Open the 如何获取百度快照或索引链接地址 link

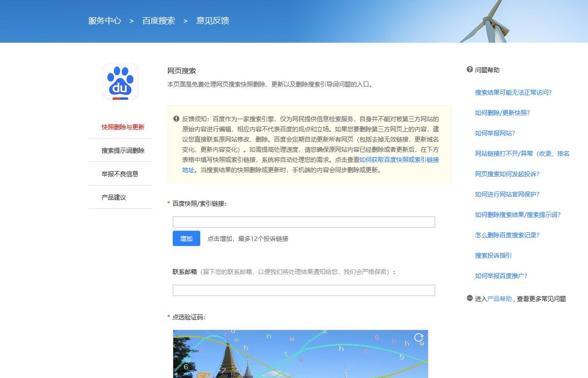(x=399, y=159)
